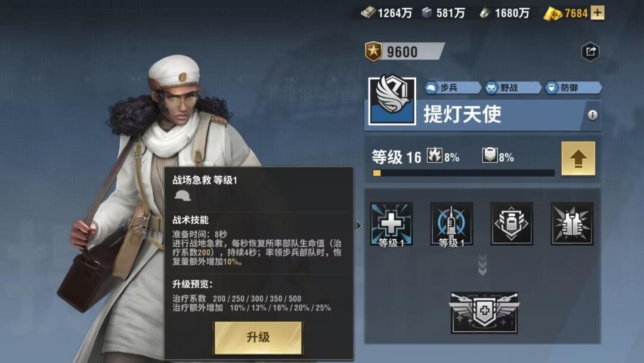This screenshot has width=644, height=363.
Task: Click the armor 8% defense bonus icon
Action: click(x=490, y=155)
